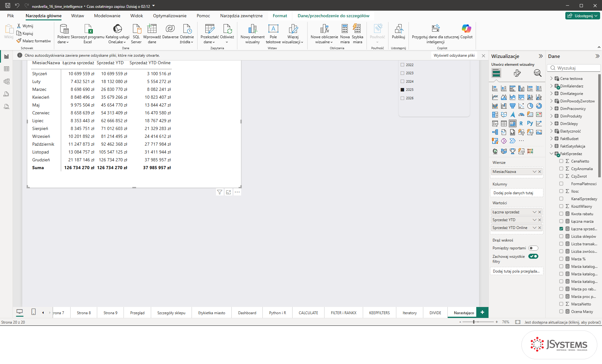This screenshot has height=364, width=602.
Task: Open MiesiacNazwa field dropdown arrow
Action: pos(535,172)
